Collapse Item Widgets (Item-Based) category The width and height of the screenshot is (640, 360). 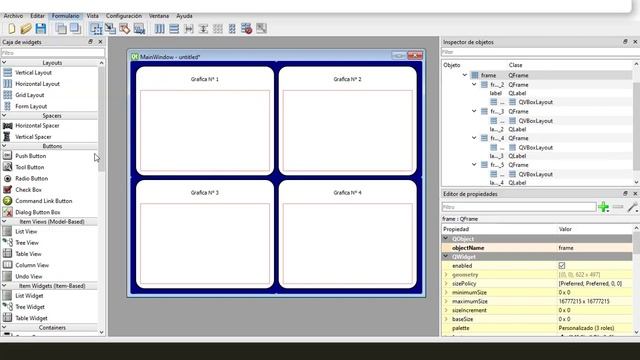[x=4, y=286]
